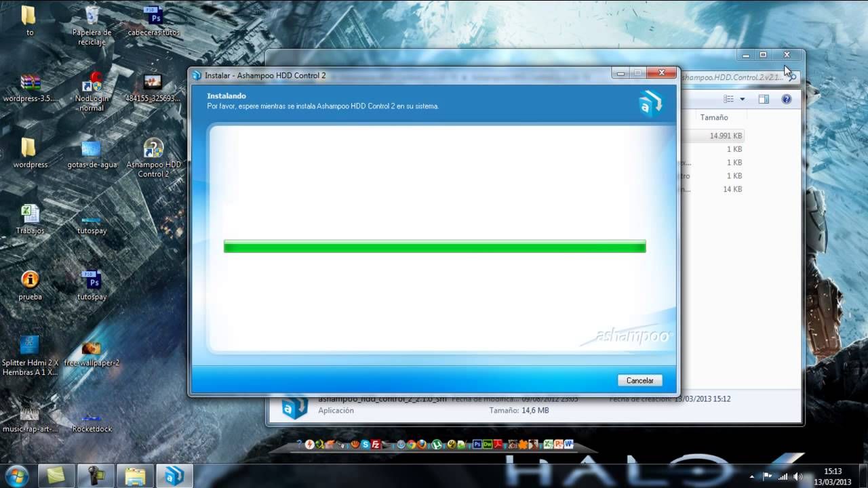This screenshot has width=868, height=488.
Task: Open the Action Center flag tray icon
Action: 768,476
